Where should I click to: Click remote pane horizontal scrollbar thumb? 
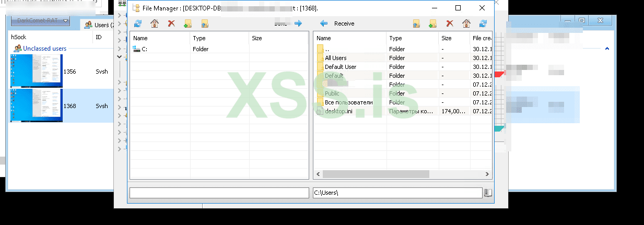(x=375, y=174)
